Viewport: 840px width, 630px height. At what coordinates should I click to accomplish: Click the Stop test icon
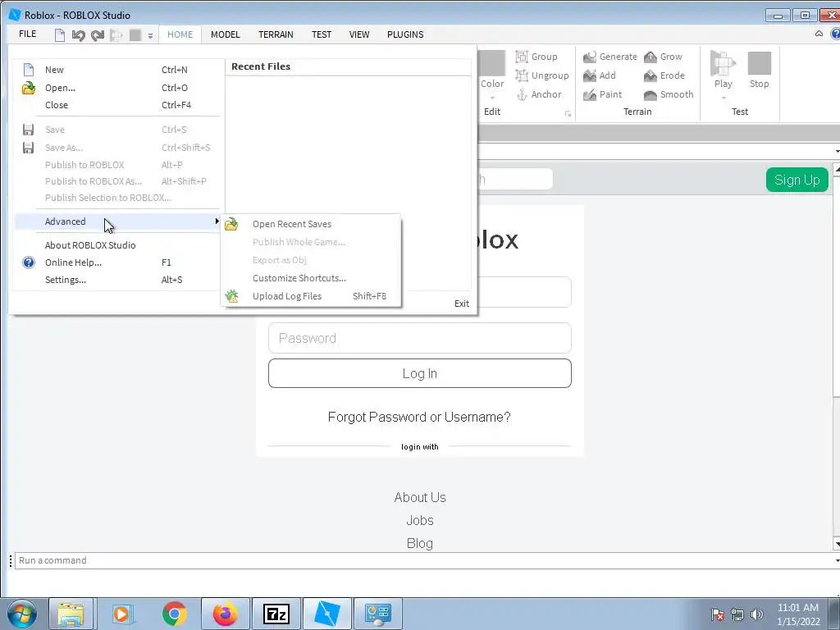tap(759, 63)
